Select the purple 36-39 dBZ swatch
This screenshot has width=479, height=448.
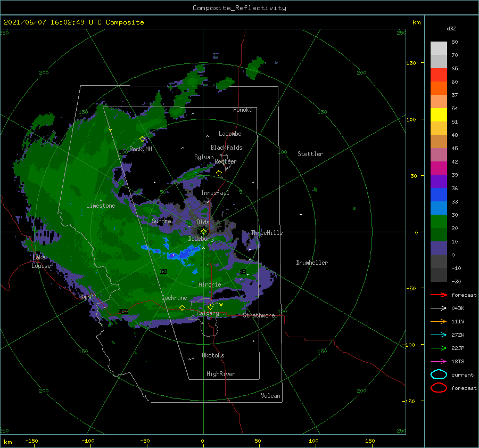(x=439, y=181)
